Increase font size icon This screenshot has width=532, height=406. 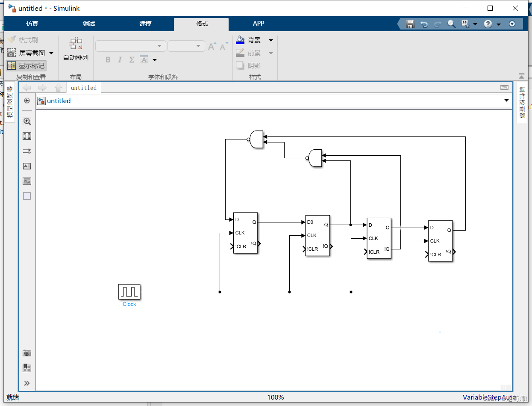click(212, 46)
